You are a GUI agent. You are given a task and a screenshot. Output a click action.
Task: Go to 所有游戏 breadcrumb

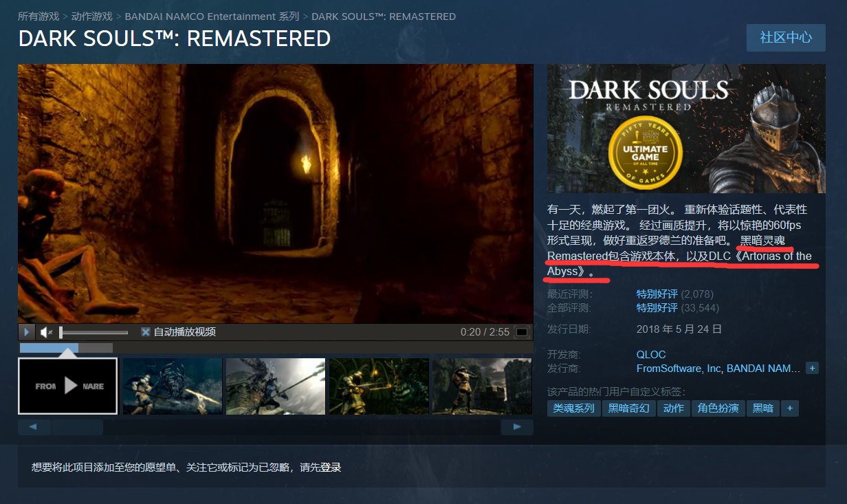click(38, 16)
